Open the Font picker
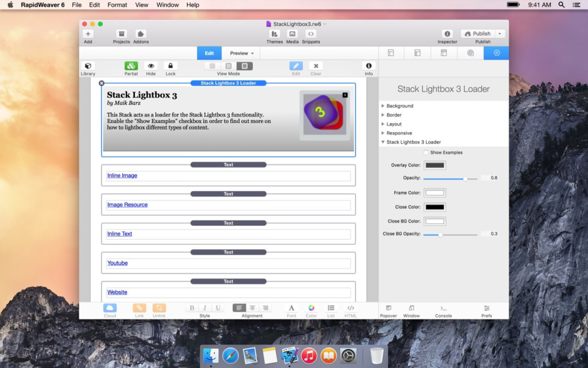 (x=292, y=308)
